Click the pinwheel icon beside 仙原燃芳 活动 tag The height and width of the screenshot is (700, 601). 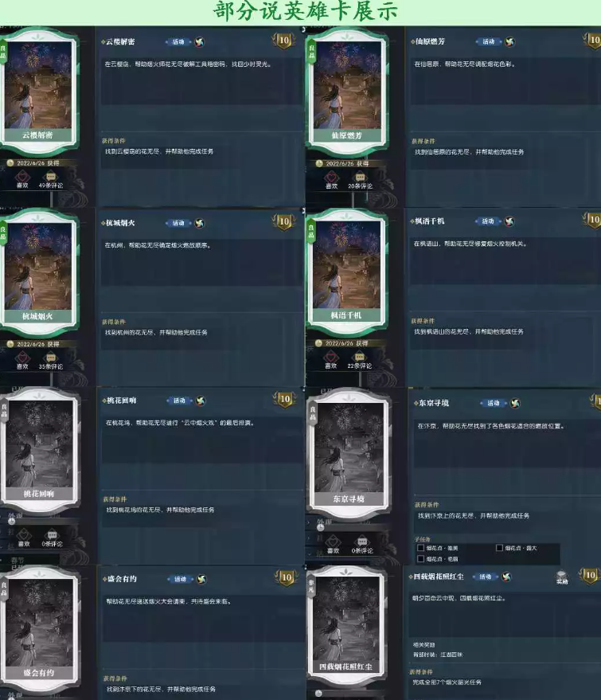[510, 41]
